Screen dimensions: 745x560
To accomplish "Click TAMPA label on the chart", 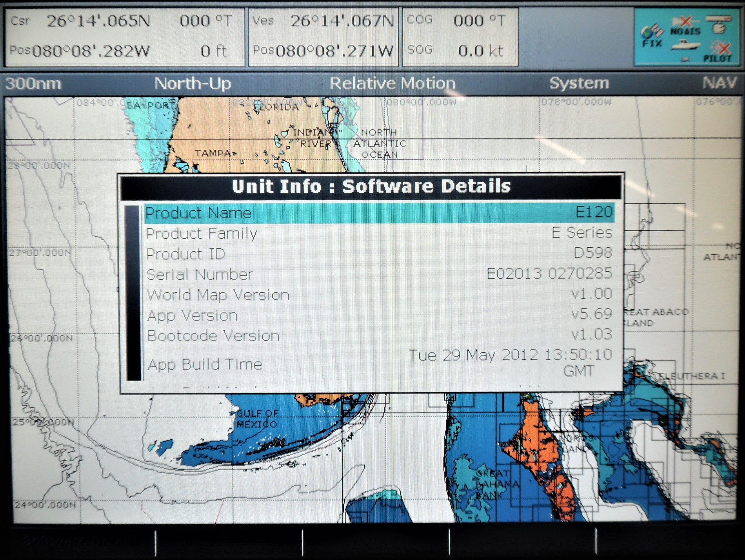I will click(x=214, y=153).
